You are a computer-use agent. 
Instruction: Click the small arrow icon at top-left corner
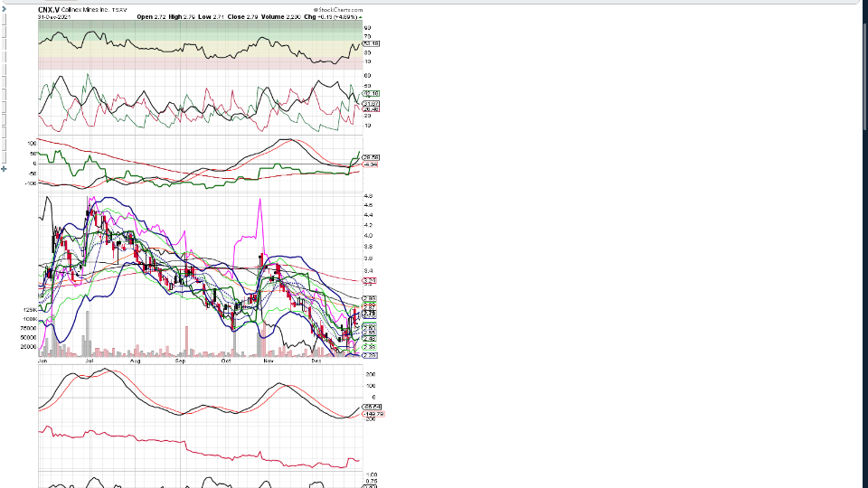(x=3, y=10)
